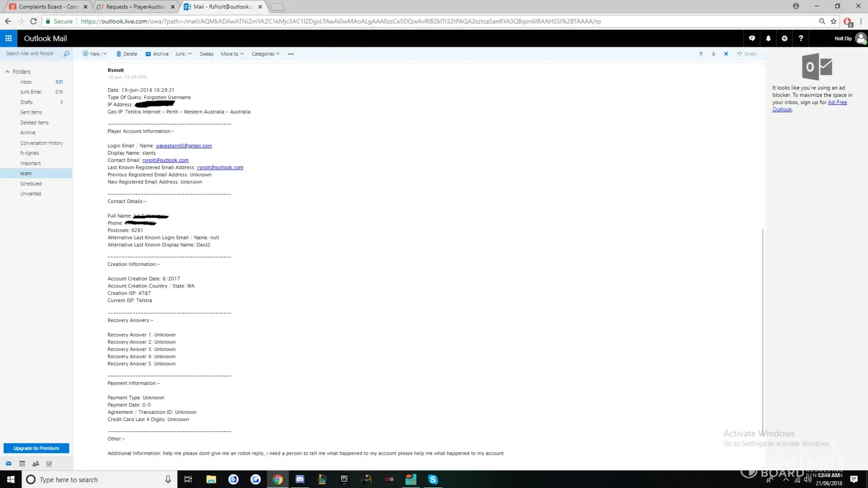Switch to the People module icon
This screenshot has width=868, height=488.
pos(36,464)
